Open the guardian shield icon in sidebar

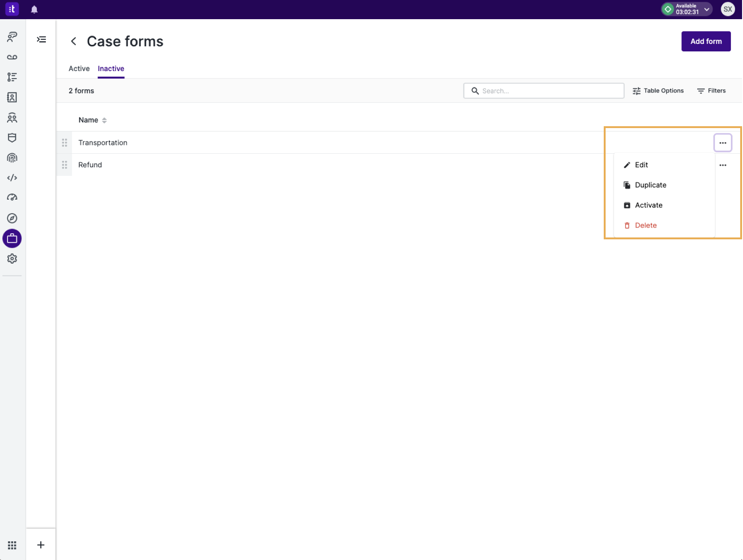12,138
